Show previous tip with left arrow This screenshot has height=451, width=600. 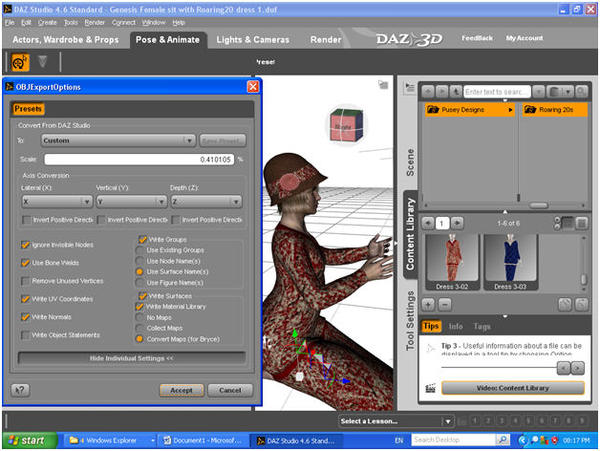[x=564, y=368]
